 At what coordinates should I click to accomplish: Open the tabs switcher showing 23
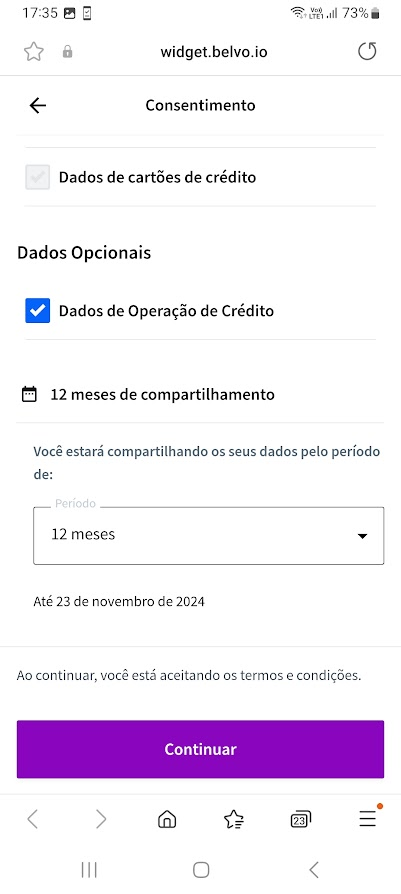point(300,820)
